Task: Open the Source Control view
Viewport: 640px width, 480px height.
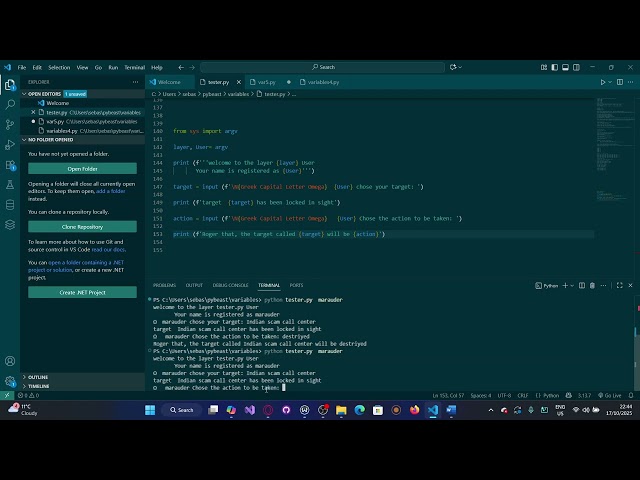Action: click(10, 124)
